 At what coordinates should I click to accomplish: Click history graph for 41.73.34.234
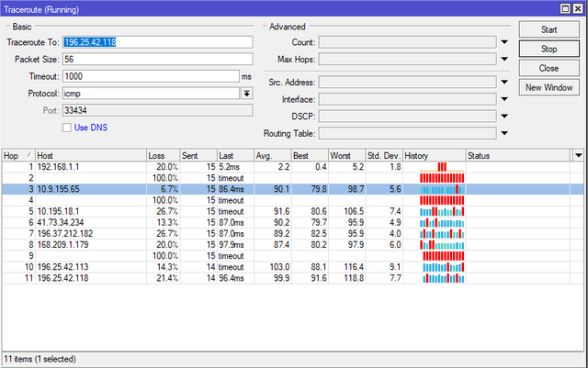[x=442, y=223]
